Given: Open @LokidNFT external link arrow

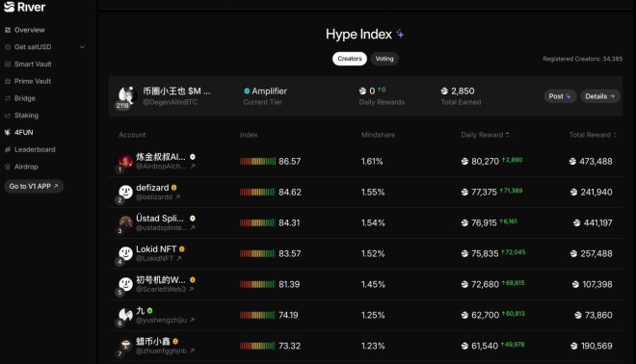Looking at the screenshot, I should click(x=179, y=258).
